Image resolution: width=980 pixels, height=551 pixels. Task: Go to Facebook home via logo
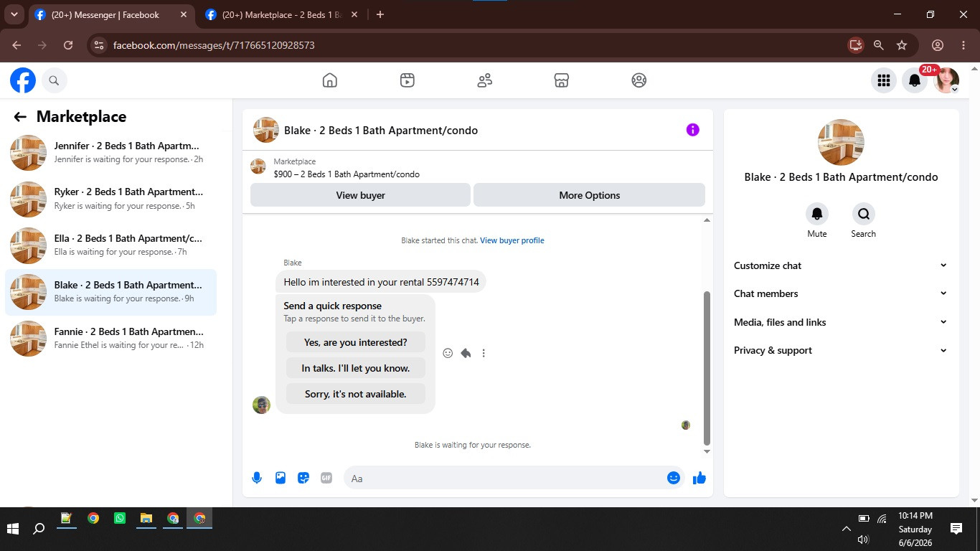point(23,80)
